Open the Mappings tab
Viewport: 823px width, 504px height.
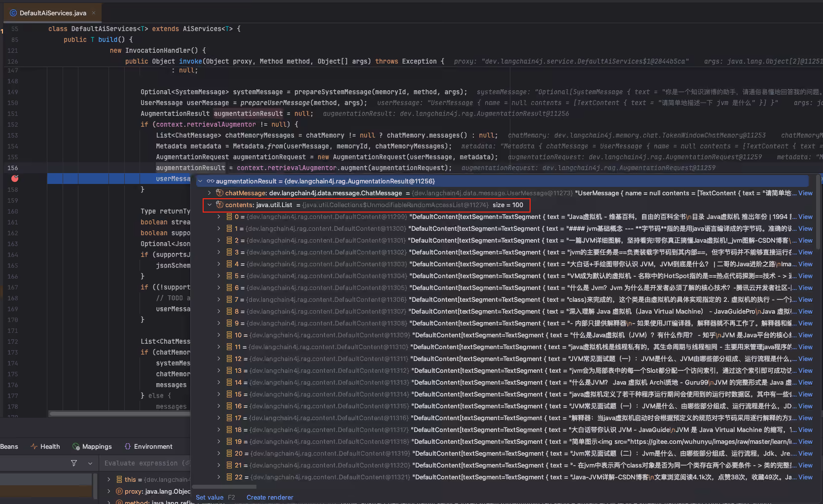coord(92,446)
